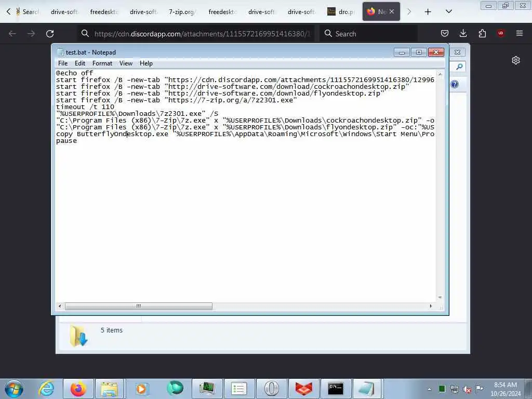Click Explorer window search magnifier icon

(459, 67)
